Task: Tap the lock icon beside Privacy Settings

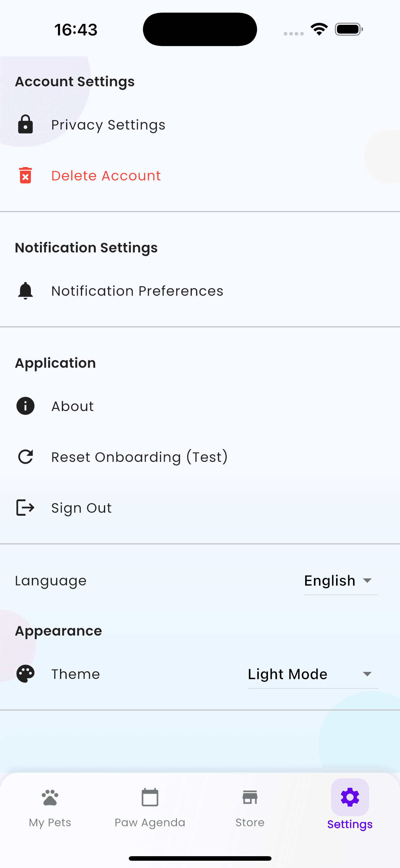Action: click(25, 124)
